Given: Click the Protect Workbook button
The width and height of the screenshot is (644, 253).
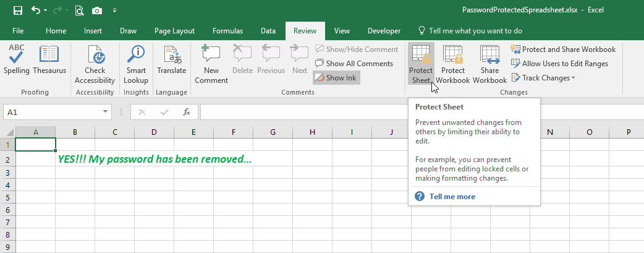Looking at the screenshot, I should 453,64.
